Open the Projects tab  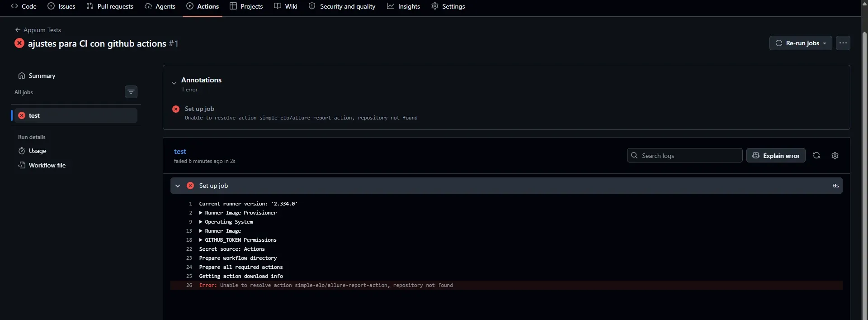pos(246,6)
